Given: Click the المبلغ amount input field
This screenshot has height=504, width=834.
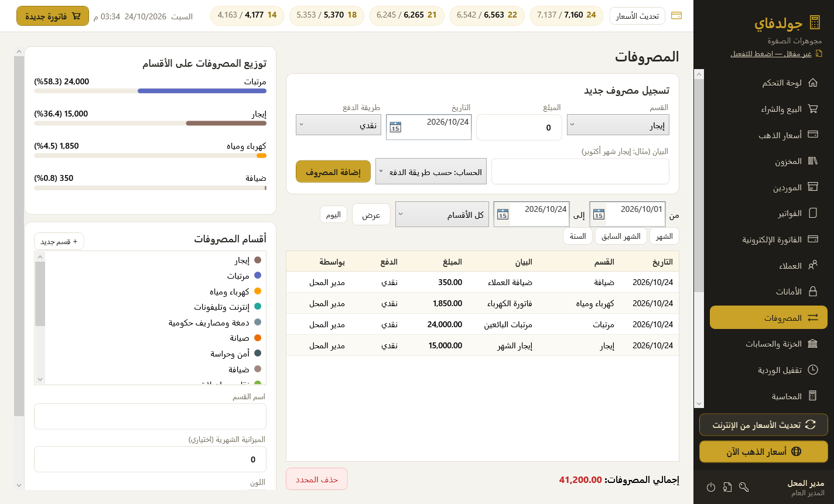Looking at the screenshot, I should pyautogui.click(x=519, y=127).
